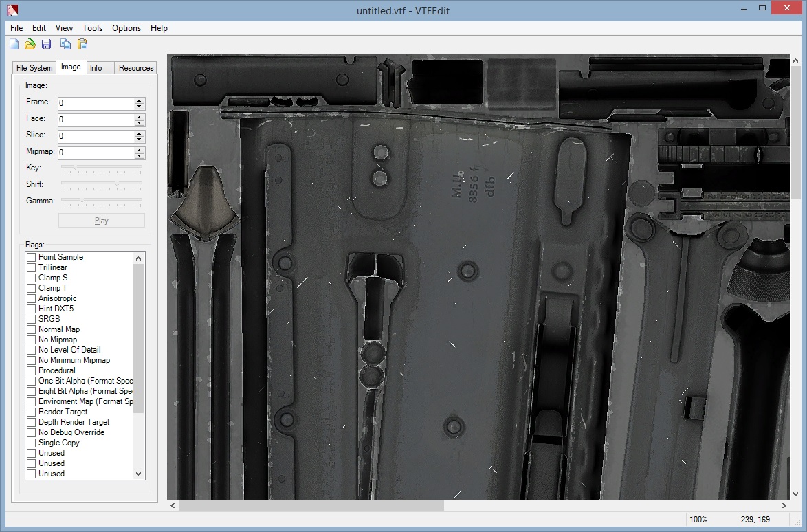Toggle the Eight Bit Alpha flag
Screen dimensions: 807x532
pos(32,391)
